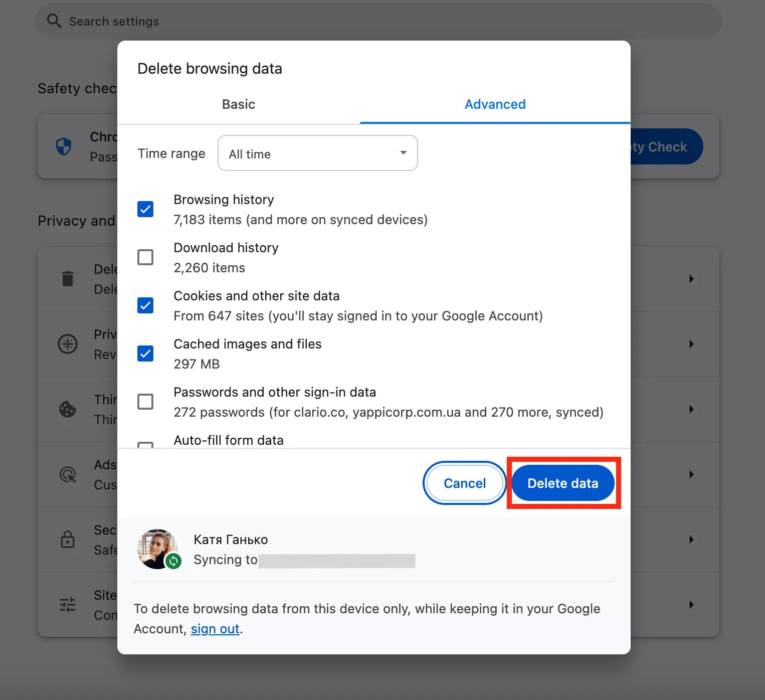Uncheck the Browsing history checkbox

coord(145,209)
